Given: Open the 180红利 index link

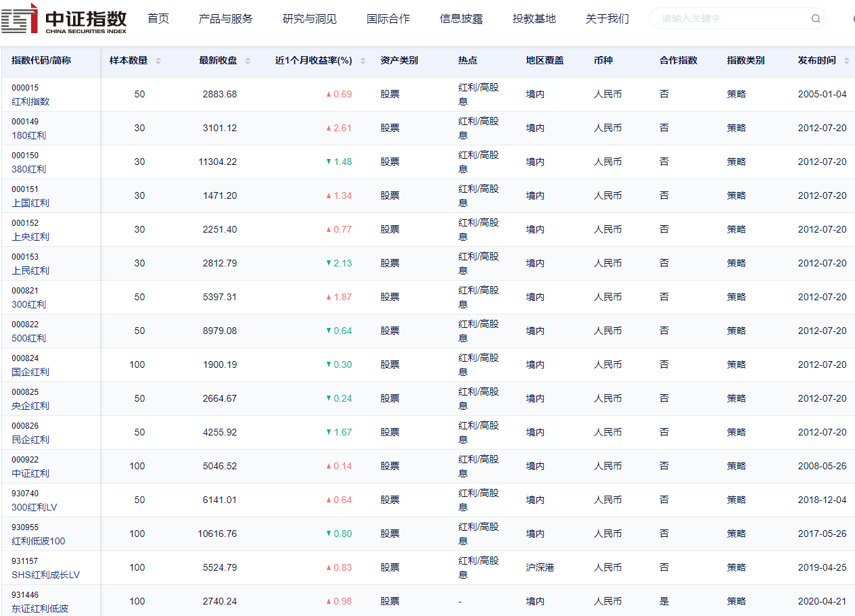Looking at the screenshot, I should pos(28,135).
